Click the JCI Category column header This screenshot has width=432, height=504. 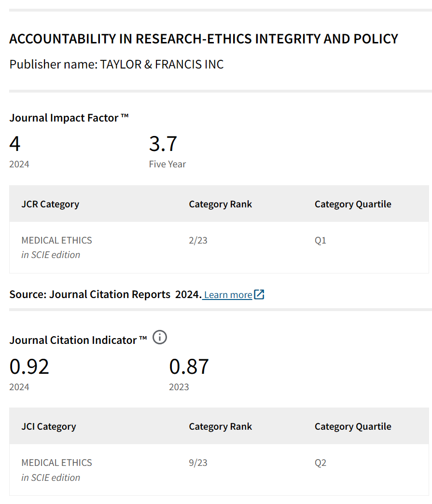click(x=49, y=426)
